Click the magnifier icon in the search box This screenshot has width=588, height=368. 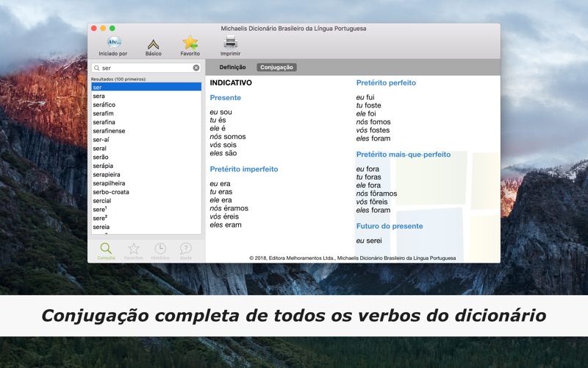pos(97,68)
